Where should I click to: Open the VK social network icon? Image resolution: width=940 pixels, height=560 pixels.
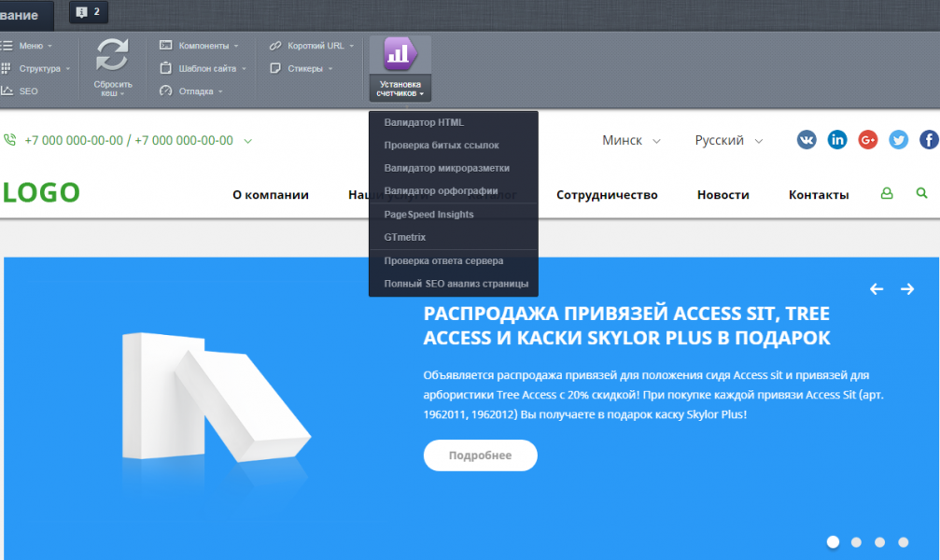coord(807,140)
